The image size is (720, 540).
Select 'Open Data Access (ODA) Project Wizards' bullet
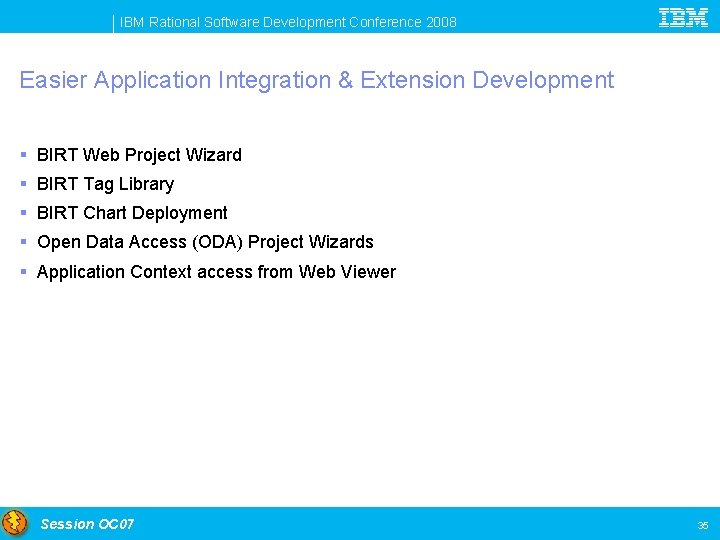[x=205, y=242]
